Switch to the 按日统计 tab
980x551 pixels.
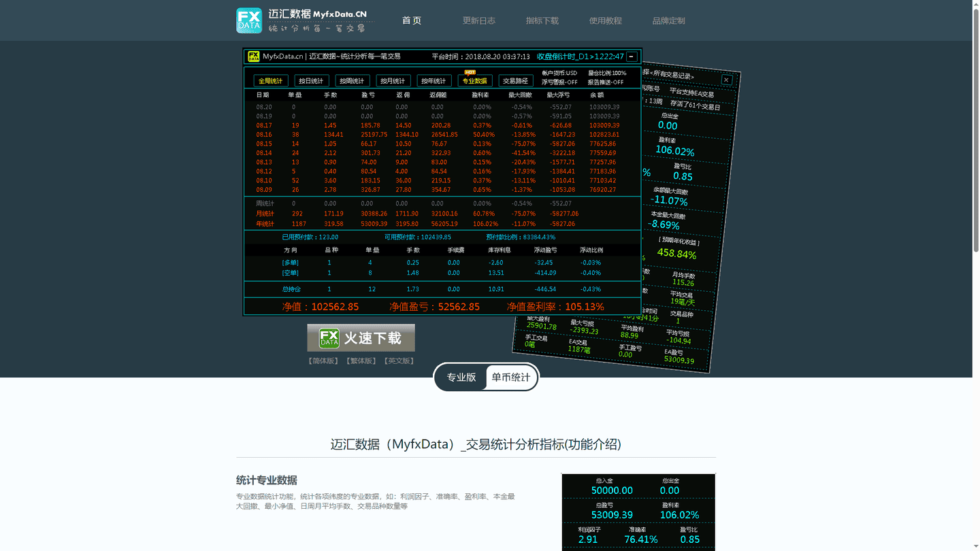[312, 81]
